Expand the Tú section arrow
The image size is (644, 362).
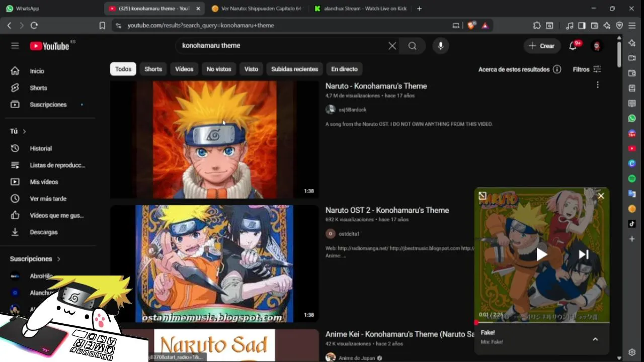(24, 131)
